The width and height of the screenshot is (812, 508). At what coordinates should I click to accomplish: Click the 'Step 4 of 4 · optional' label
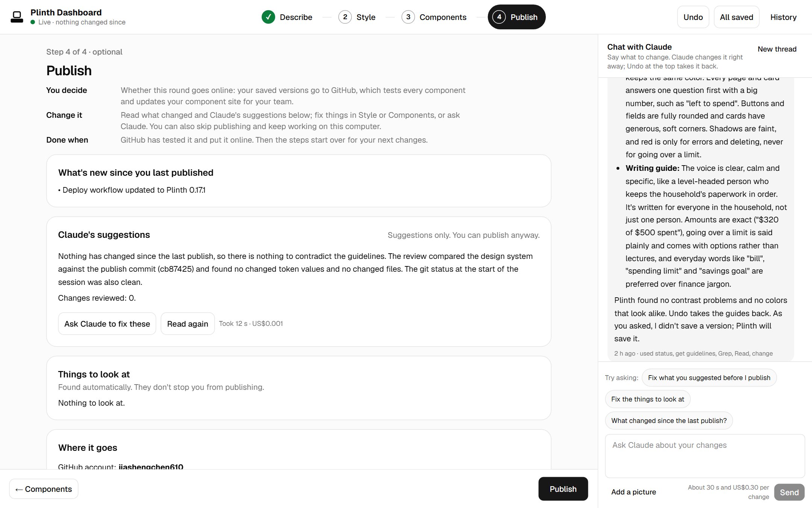click(84, 52)
